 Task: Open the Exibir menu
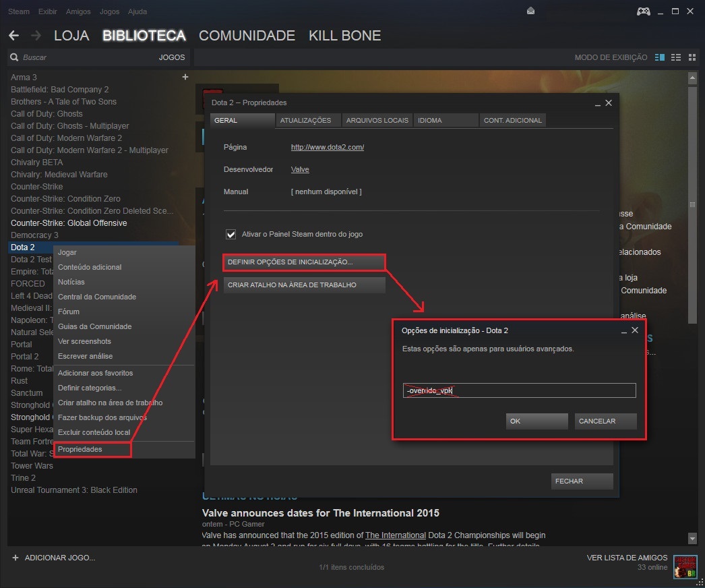(x=48, y=11)
